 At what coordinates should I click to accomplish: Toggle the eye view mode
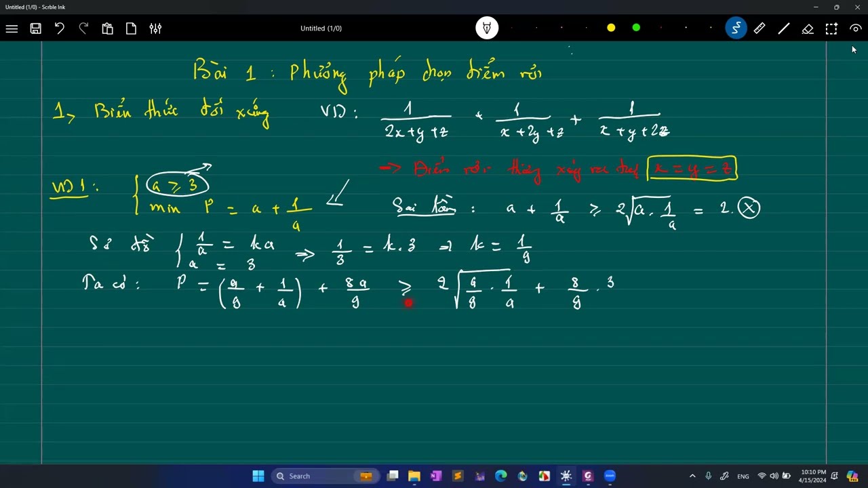856,28
